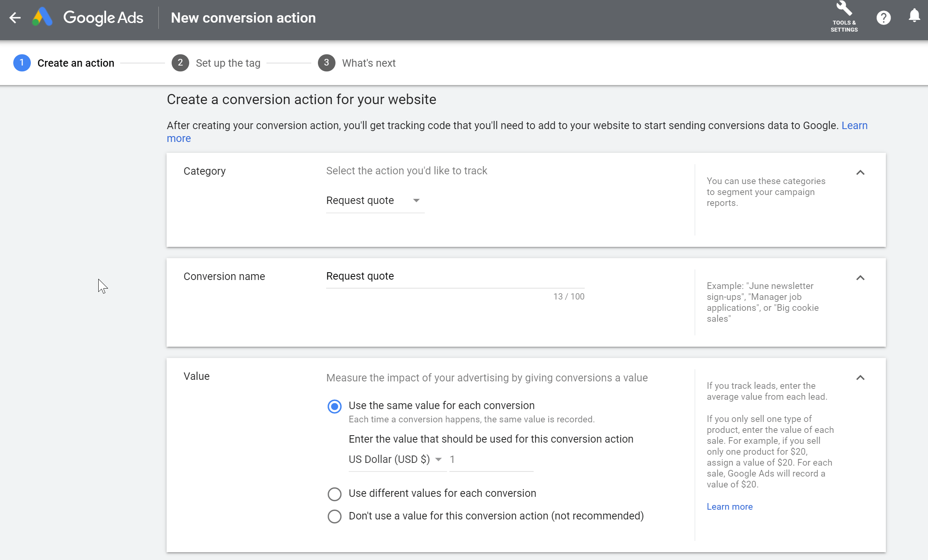This screenshot has width=928, height=560.
Task: Collapse the Category section chevron
Action: click(860, 172)
